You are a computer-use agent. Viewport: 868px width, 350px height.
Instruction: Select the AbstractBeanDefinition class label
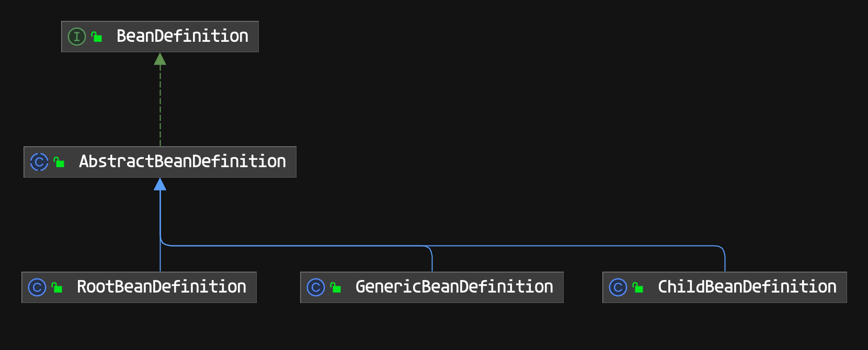(x=182, y=162)
